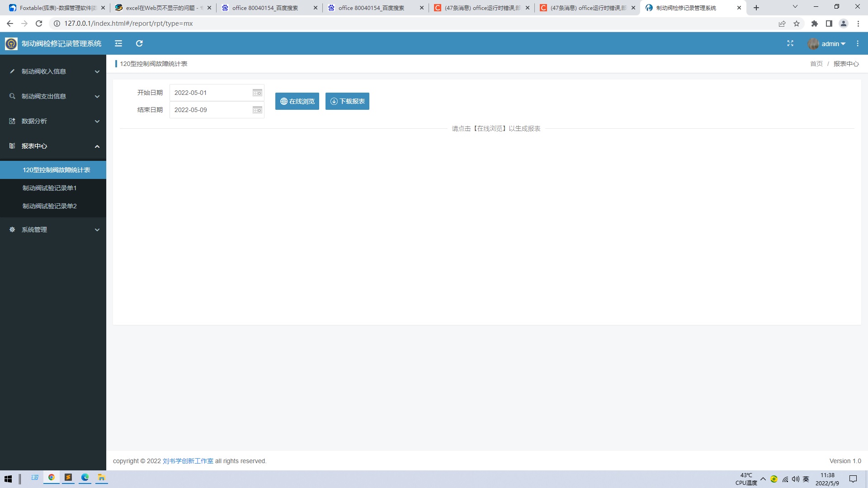Switch to the Foxtable browser tab

57,8
